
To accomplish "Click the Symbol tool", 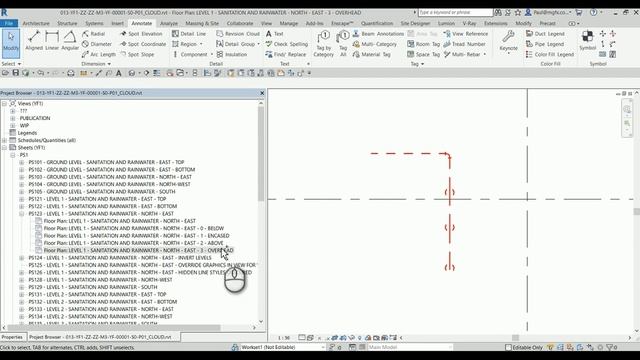I will [x=588, y=41].
